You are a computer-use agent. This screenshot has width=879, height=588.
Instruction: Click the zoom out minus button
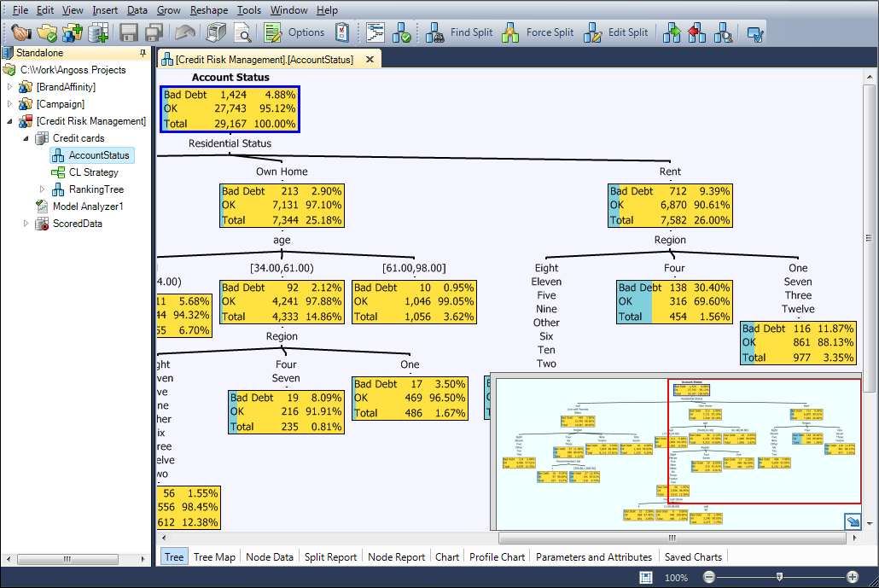709,577
